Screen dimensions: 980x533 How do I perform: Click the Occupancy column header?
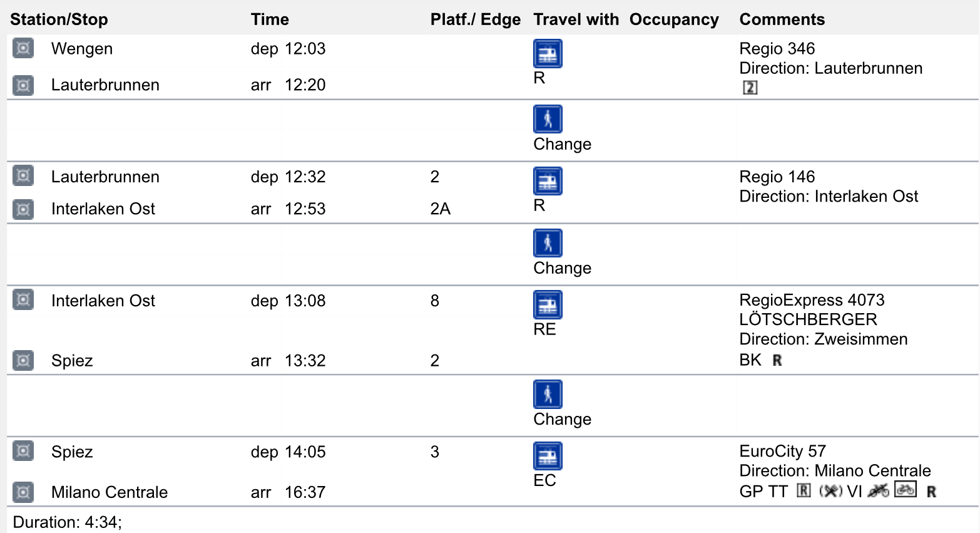pyautogui.click(x=674, y=19)
